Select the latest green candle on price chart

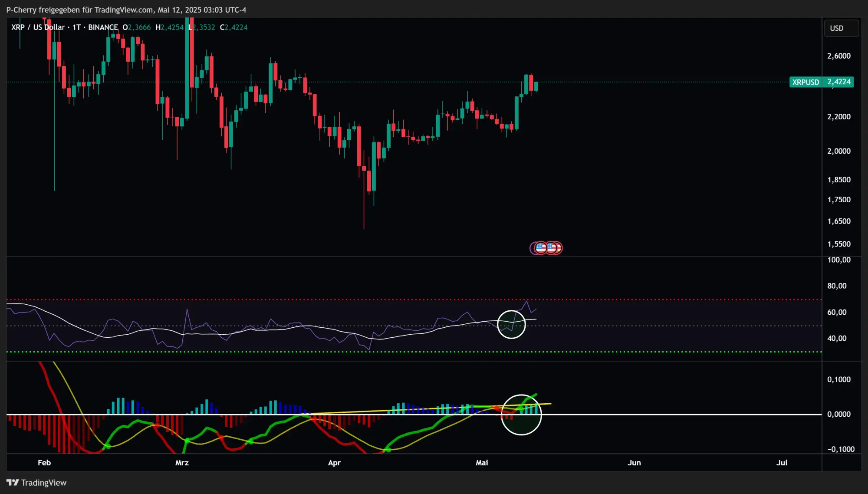536,86
